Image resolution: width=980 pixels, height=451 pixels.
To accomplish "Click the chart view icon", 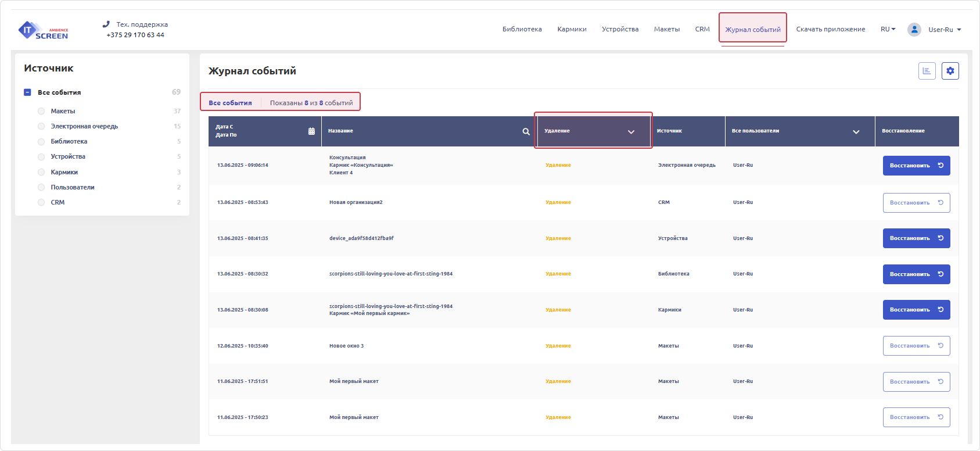I will (x=927, y=71).
